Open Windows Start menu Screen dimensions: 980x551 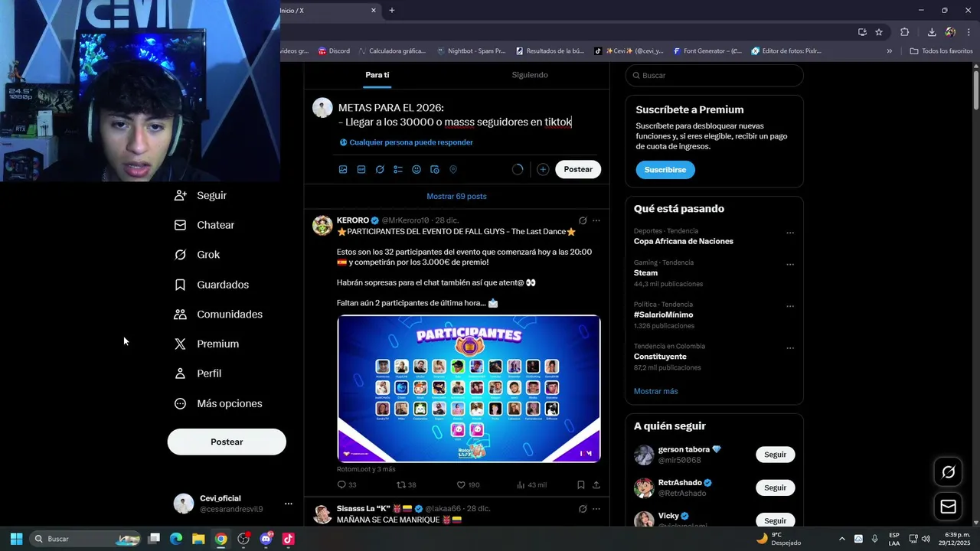pyautogui.click(x=16, y=539)
